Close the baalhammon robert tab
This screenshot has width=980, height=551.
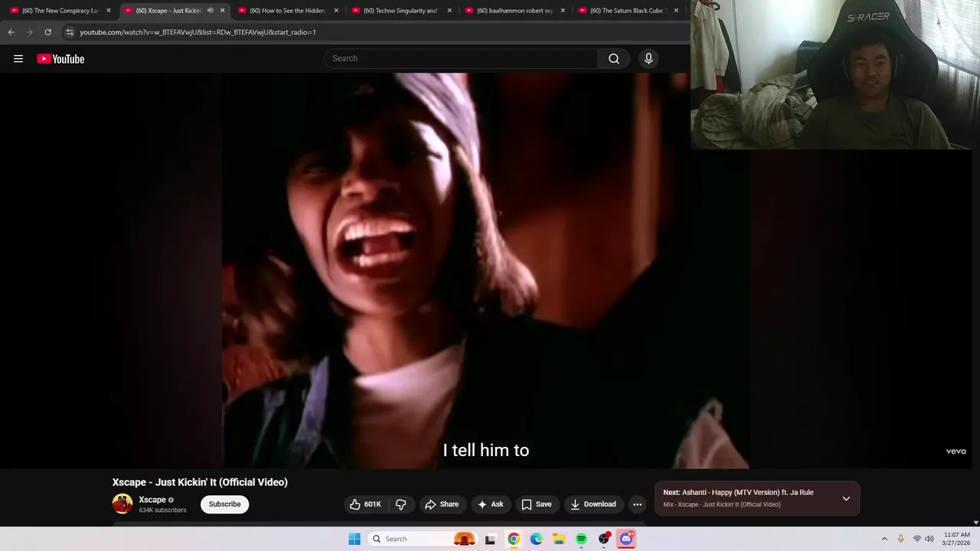(x=563, y=11)
